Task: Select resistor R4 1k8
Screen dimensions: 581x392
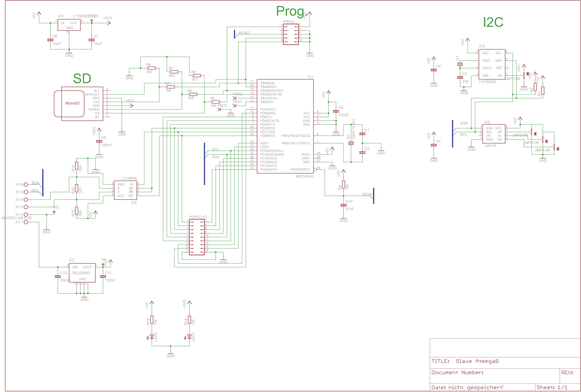Action: (193, 94)
